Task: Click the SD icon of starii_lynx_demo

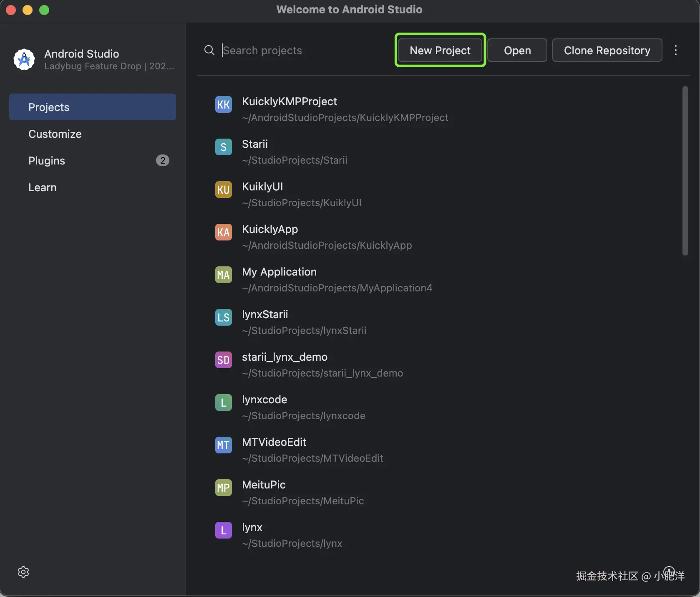Action: [224, 360]
